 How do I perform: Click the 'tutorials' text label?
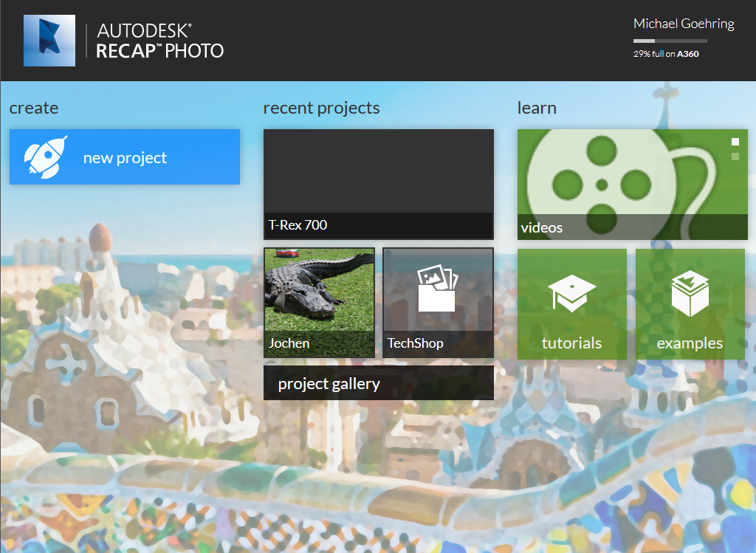coord(571,343)
